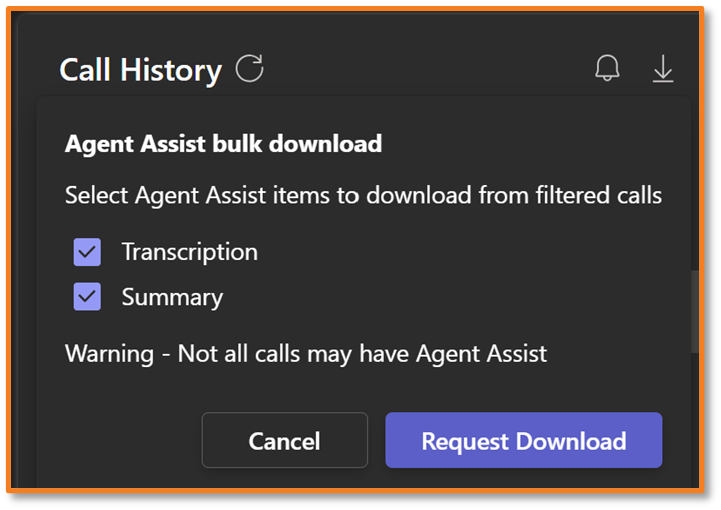The width and height of the screenshot is (721, 510).
Task: Click the scrollbar thumb on the right edge
Action: (694, 310)
